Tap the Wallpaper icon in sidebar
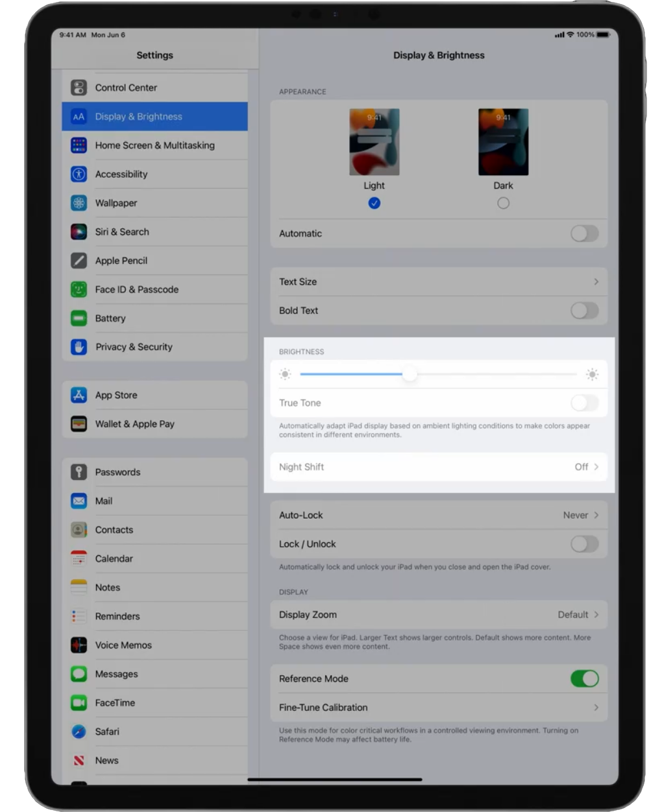The width and height of the screenshot is (649, 812). pyautogui.click(x=79, y=203)
